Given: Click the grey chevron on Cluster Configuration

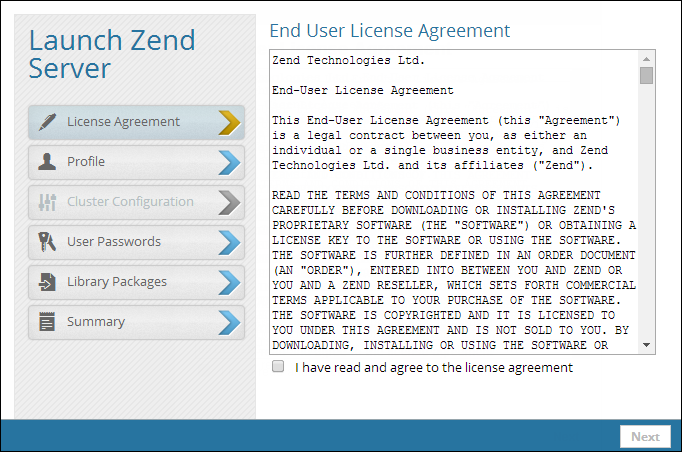Looking at the screenshot, I should click(x=229, y=202).
